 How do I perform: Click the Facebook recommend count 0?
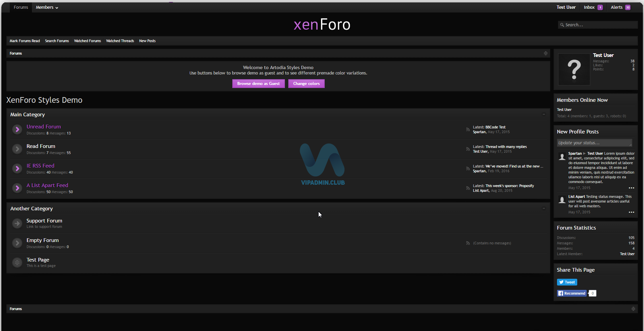coord(592,293)
